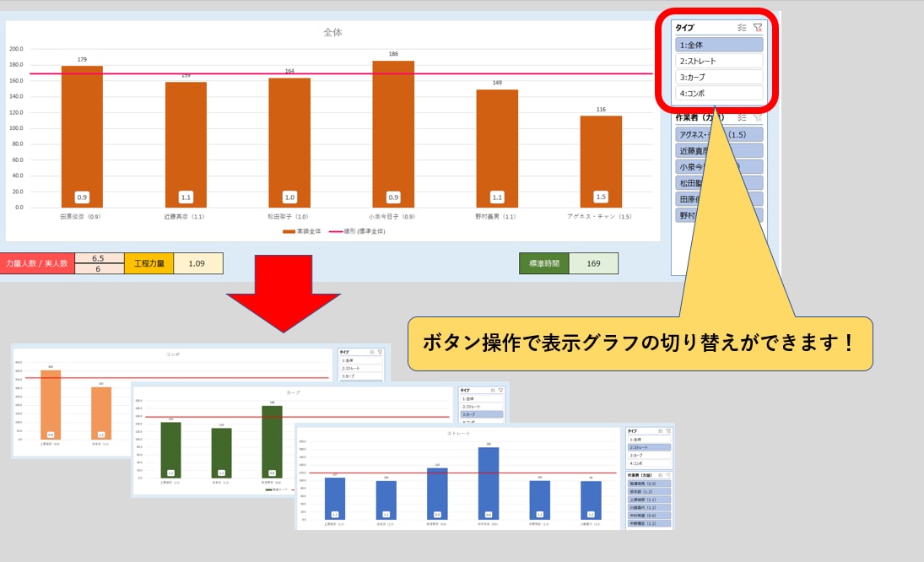This screenshot has height=562, width=924.
Task: Click the 野村義男 bar labeled 149
Action: [497, 149]
